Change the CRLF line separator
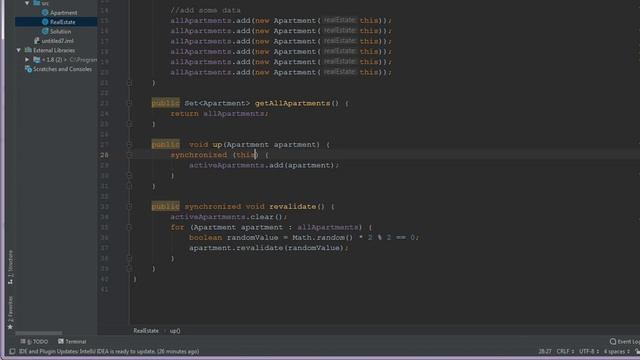The image size is (640, 360). pos(565,351)
